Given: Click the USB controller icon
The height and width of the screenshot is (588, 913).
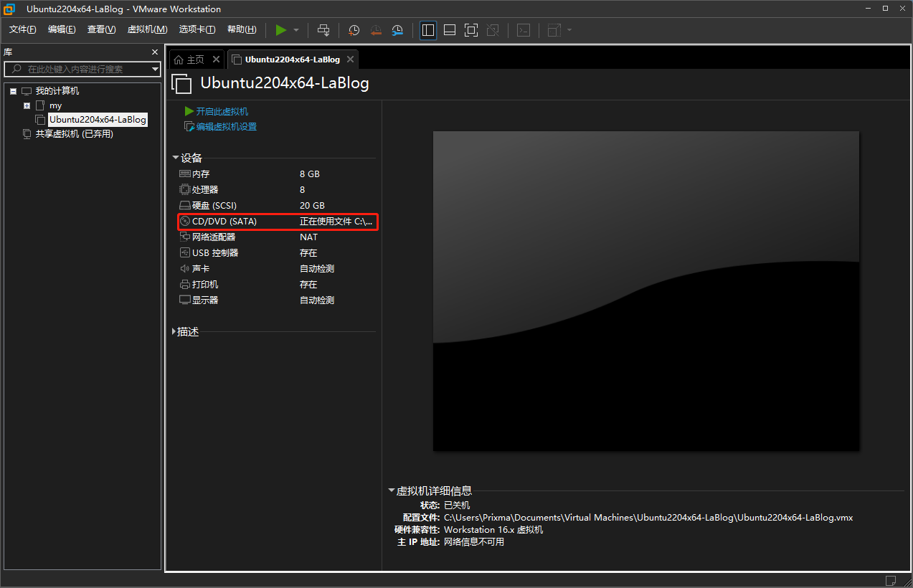Looking at the screenshot, I should pos(184,253).
